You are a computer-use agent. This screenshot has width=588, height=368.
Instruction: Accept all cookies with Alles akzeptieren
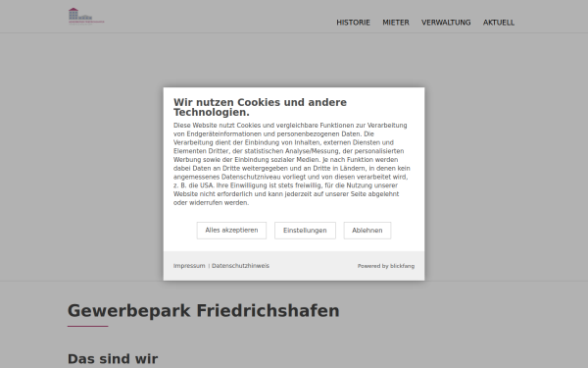pyautogui.click(x=231, y=231)
